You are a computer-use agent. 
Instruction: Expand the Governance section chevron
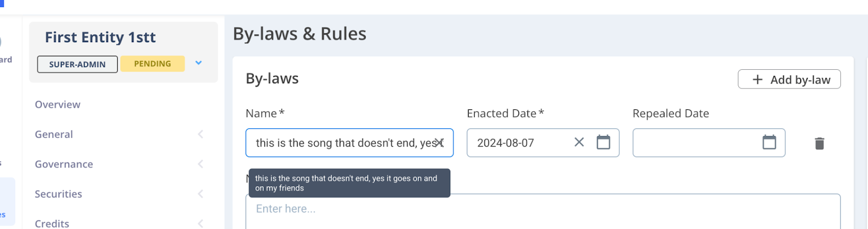pyautogui.click(x=201, y=164)
